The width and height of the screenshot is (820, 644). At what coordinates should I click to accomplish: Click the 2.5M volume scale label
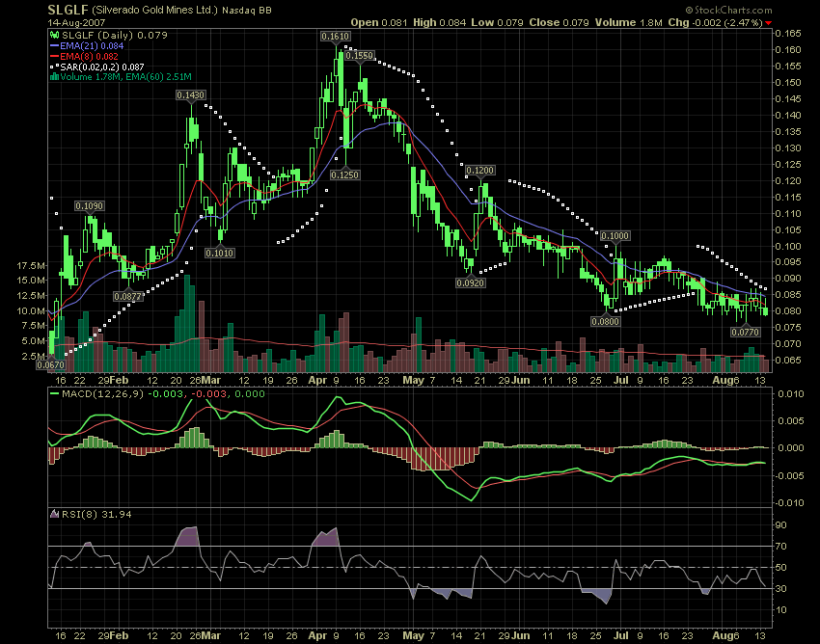33,357
